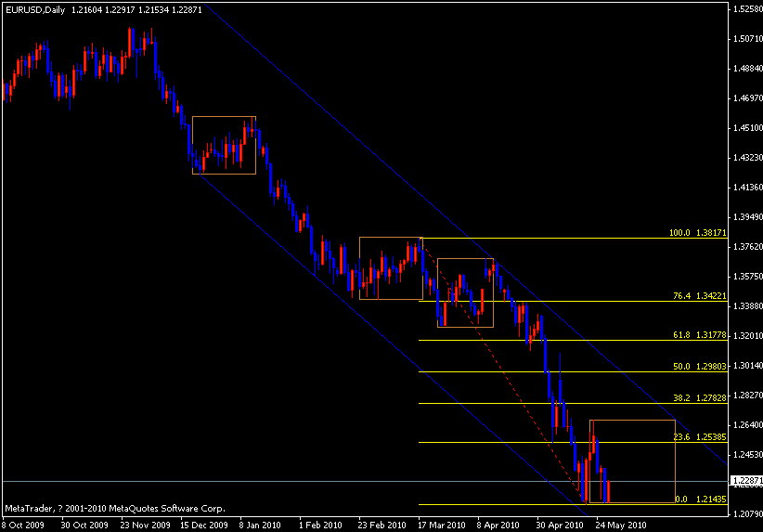Select the 0.0 1.21435 Fibonacci level label
This screenshot has width=763, height=532.
click(701, 500)
